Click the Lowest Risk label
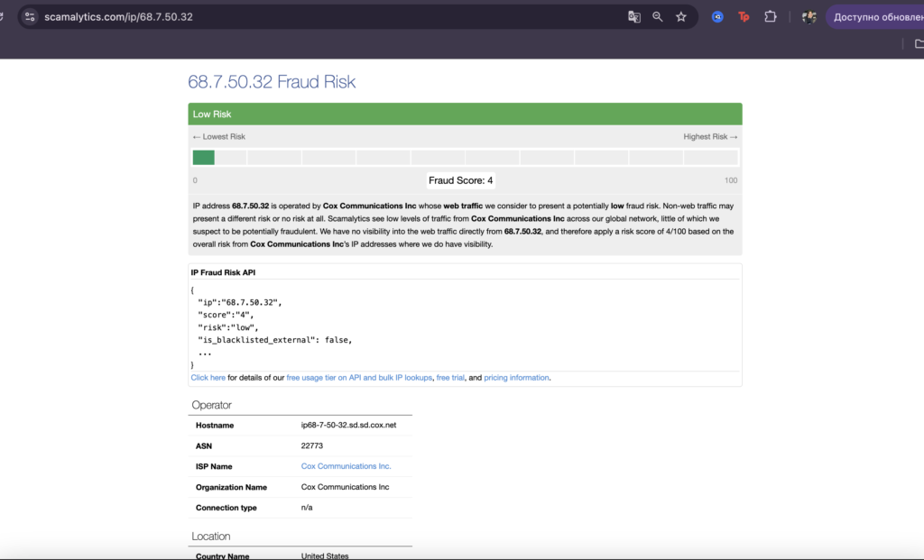Viewport: 924px width, 560px height. [219, 136]
